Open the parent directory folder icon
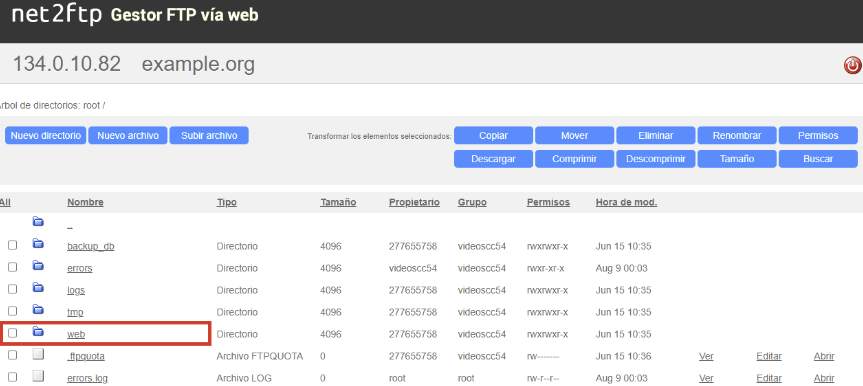This screenshot has height=386, width=863. click(x=38, y=222)
